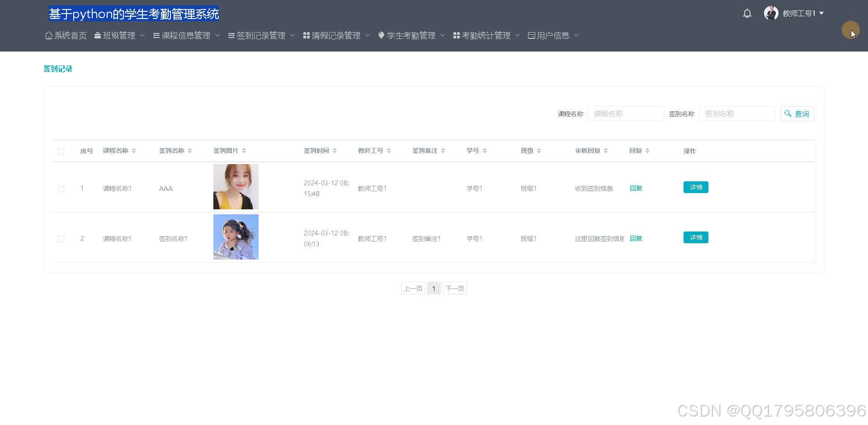Click the 2024-03-12 08:15:48 sign-in time
The image size is (868, 425).
[x=326, y=189]
